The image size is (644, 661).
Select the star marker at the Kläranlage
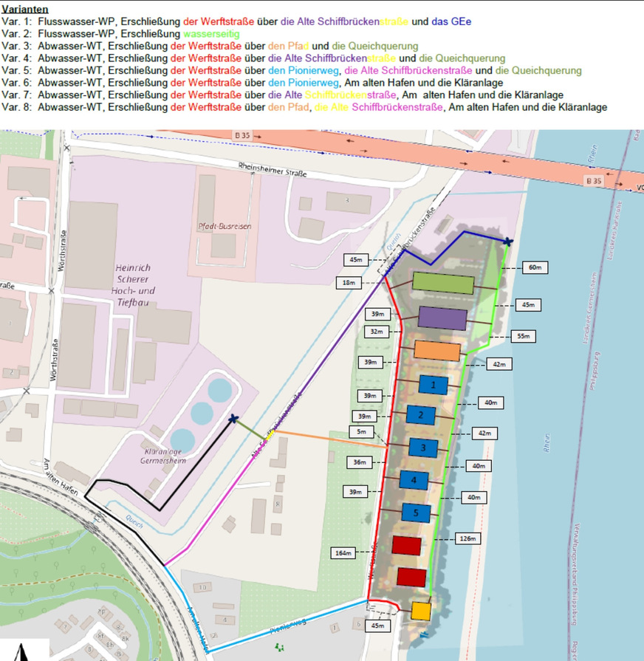click(x=234, y=419)
